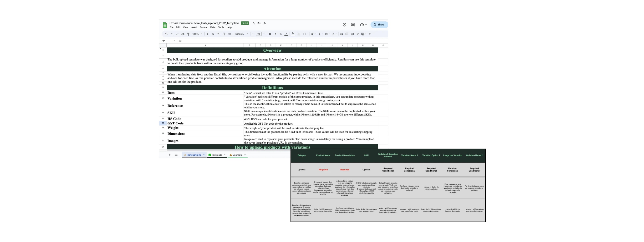Click the paint format roller icon
This screenshot has height=242, width=644.
pos(188,34)
